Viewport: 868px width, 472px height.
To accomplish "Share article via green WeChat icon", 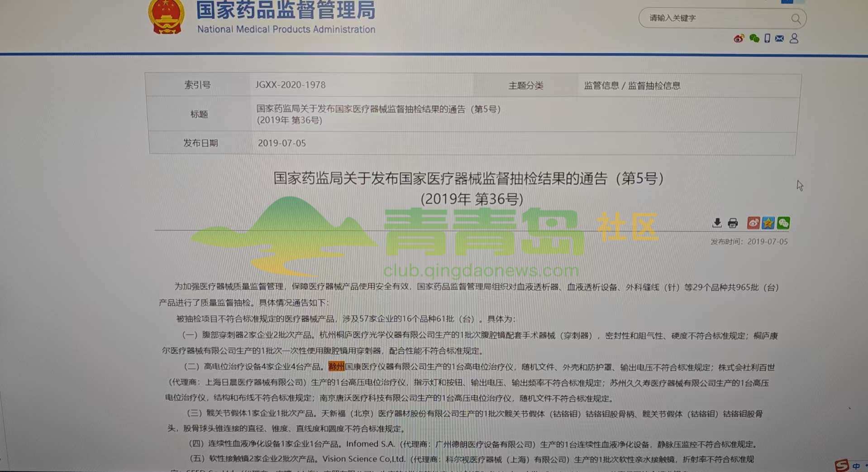I will pyautogui.click(x=783, y=223).
